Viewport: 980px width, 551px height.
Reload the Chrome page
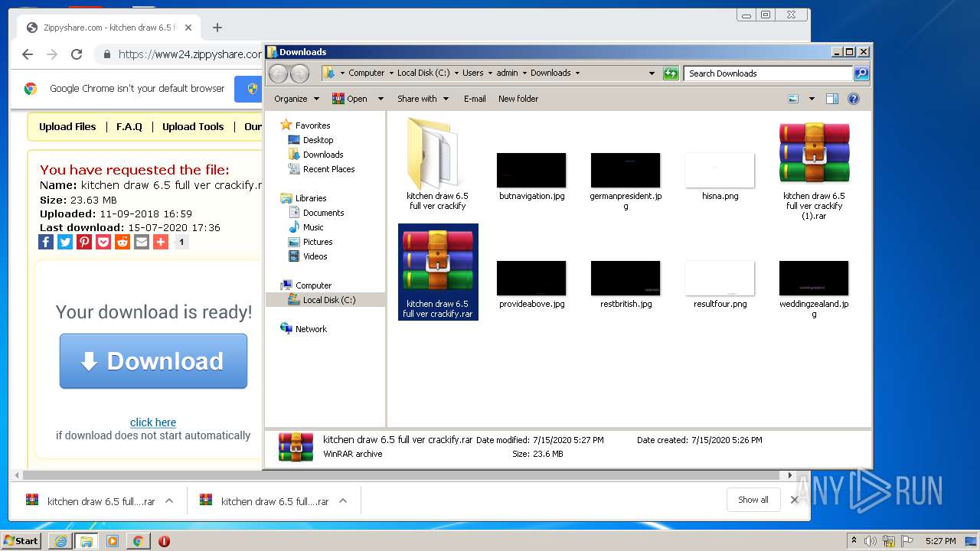coord(77,54)
